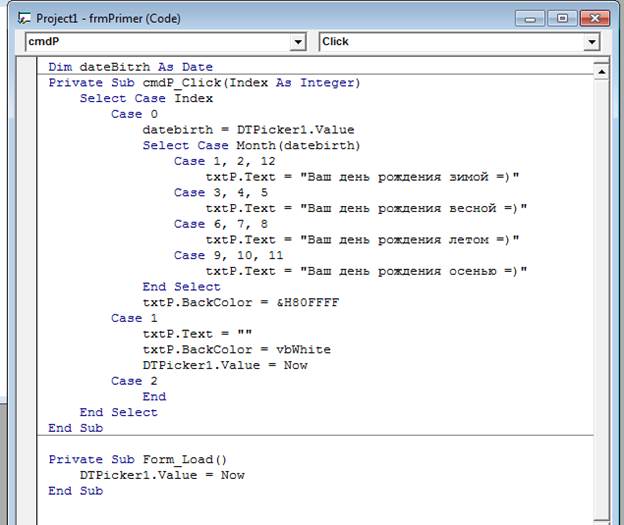Open the Click procedure dropdown arrow
Viewport: 624px width, 525px height.
[591, 42]
